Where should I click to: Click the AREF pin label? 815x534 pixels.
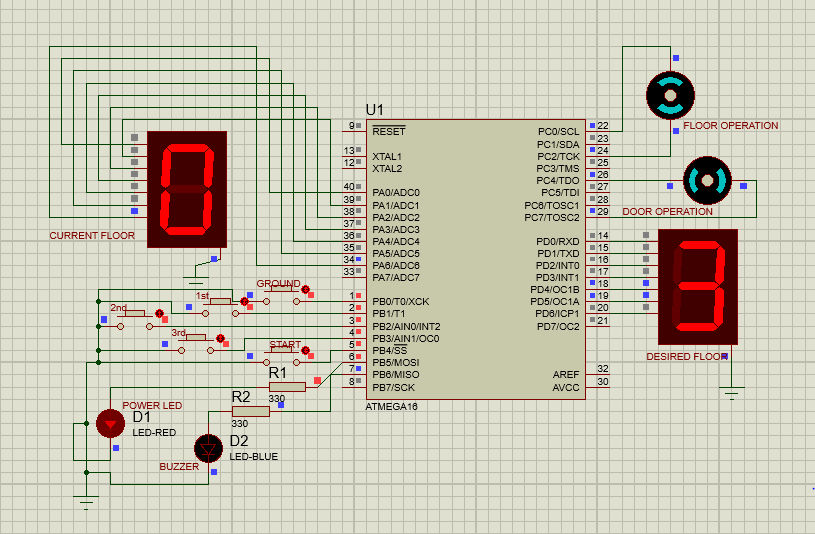click(x=566, y=374)
